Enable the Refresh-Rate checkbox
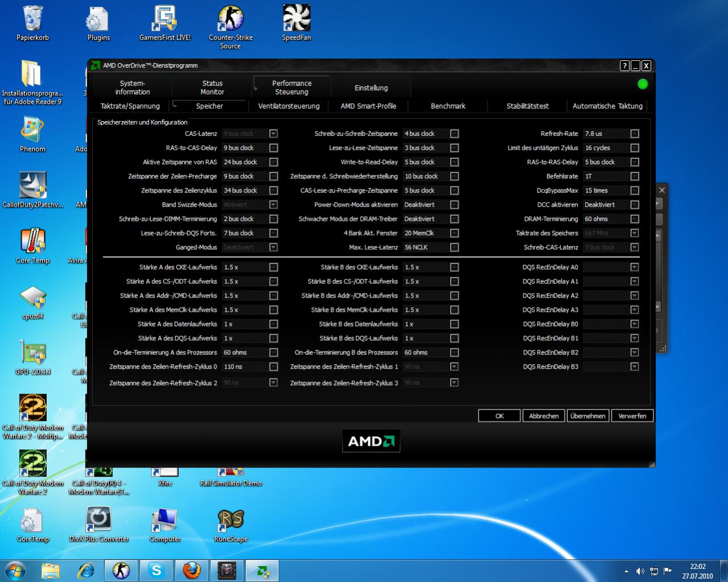728x582 pixels. (635, 134)
